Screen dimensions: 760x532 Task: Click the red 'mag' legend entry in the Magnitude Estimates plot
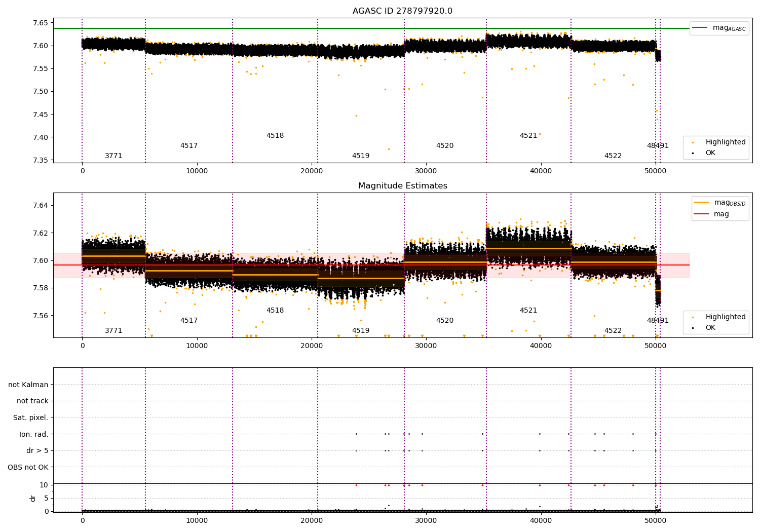(712, 214)
